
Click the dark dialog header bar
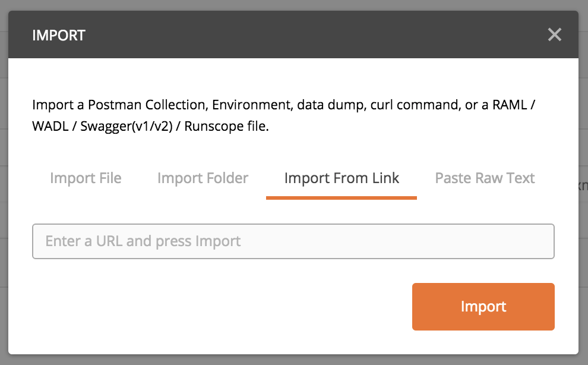(297, 35)
